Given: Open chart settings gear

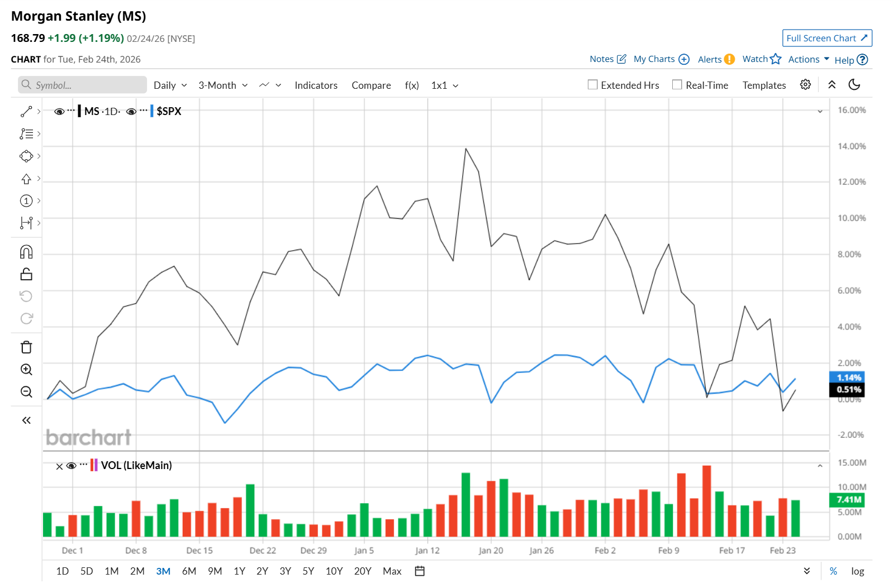Looking at the screenshot, I should [805, 84].
